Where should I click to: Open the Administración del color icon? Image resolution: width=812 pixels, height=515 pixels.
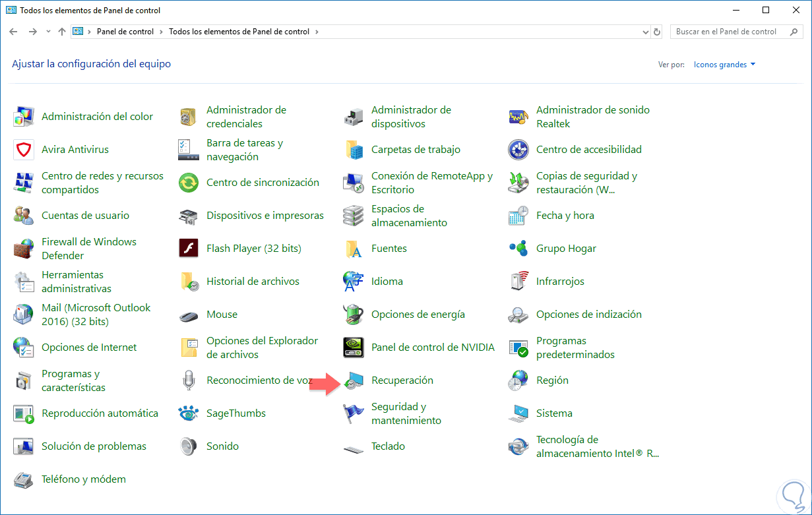pyautogui.click(x=24, y=117)
